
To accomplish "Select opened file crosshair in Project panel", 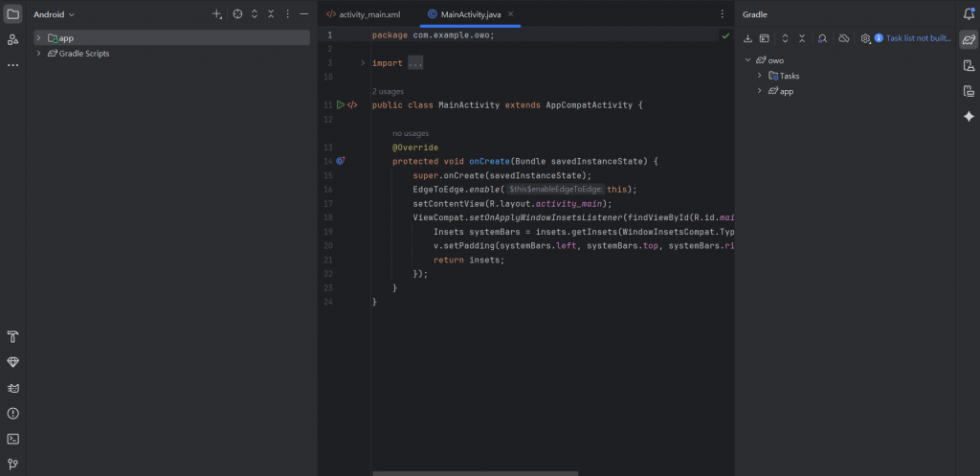I will coord(237,13).
